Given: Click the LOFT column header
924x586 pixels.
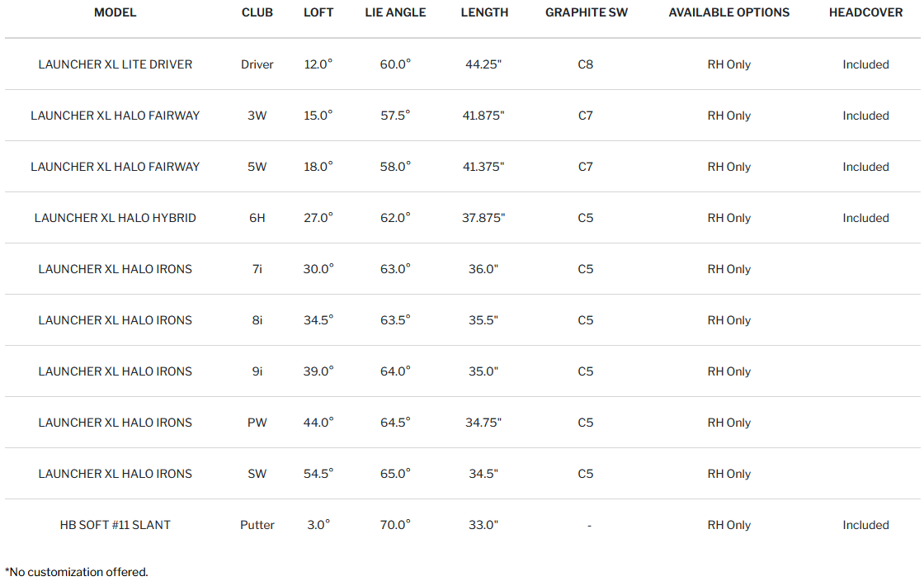Looking at the screenshot, I should [318, 12].
